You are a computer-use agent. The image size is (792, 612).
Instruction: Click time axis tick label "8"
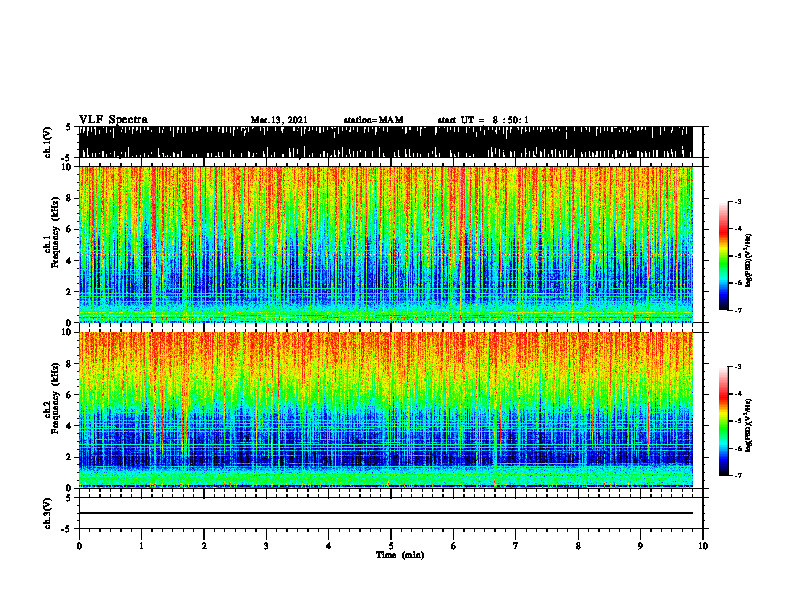578,546
